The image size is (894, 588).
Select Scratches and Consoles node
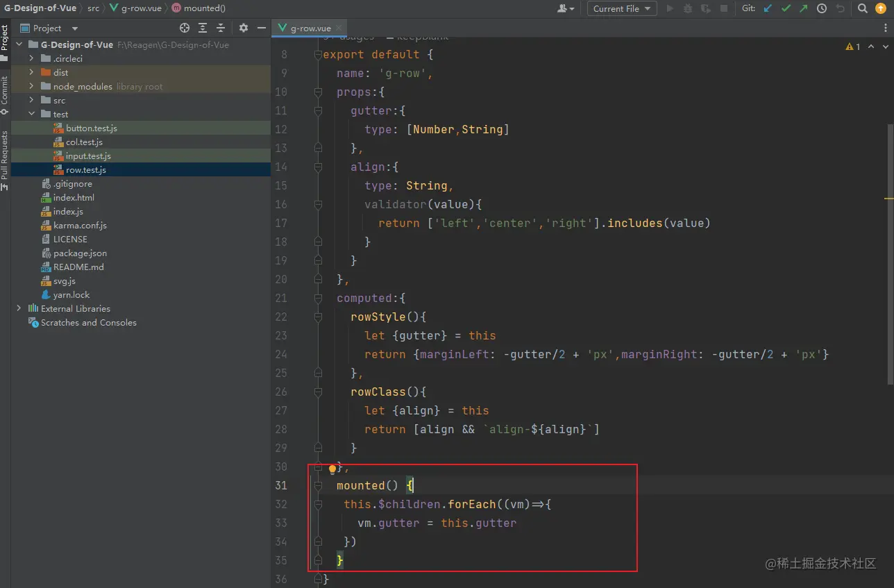(88, 322)
